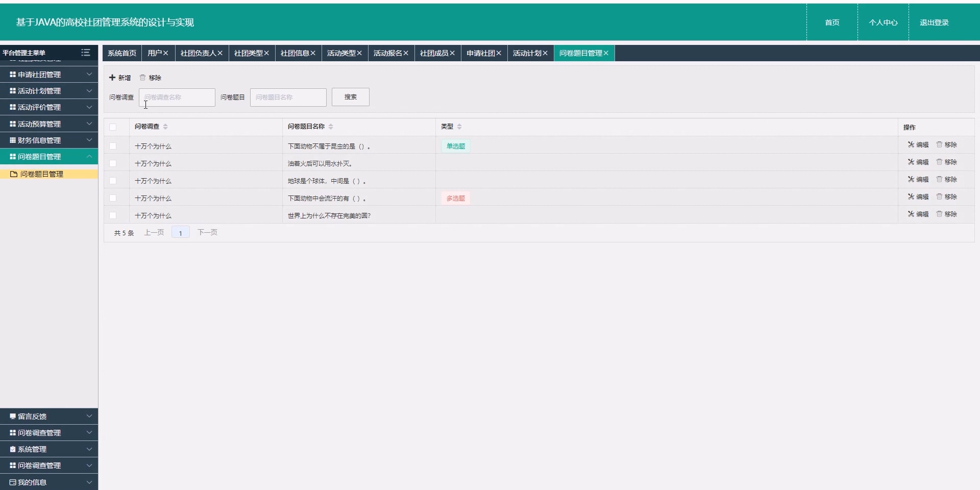Check the select-all header checkbox
The image size is (980, 490).
tap(113, 127)
